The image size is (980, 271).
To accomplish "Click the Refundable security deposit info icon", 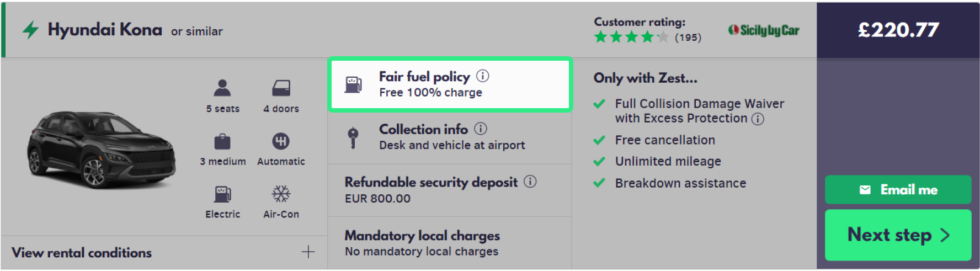I will tap(530, 182).
